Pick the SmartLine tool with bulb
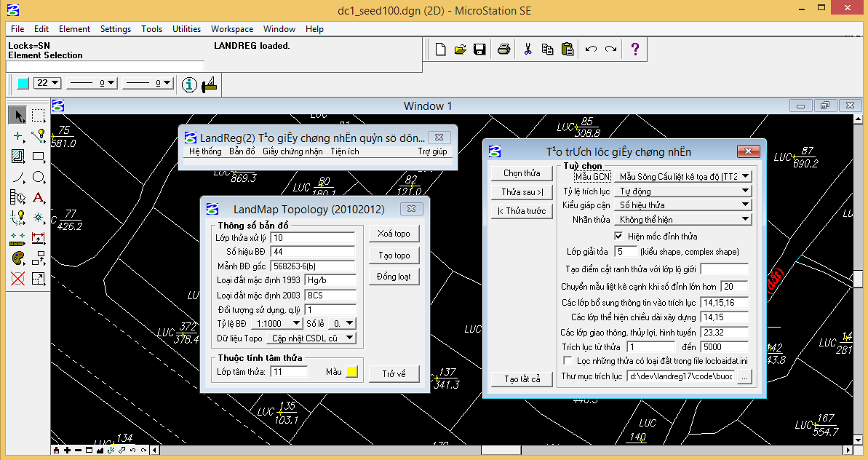Image resolution: width=868 pixels, height=460 pixels. click(x=38, y=136)
